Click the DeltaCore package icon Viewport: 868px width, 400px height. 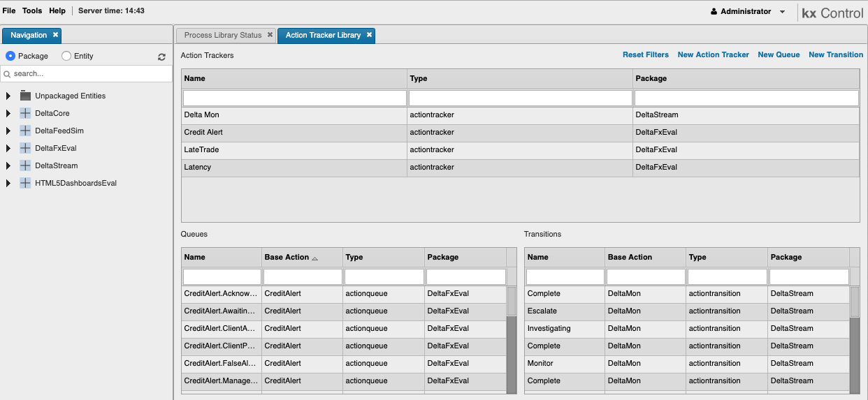click(25, 113)
